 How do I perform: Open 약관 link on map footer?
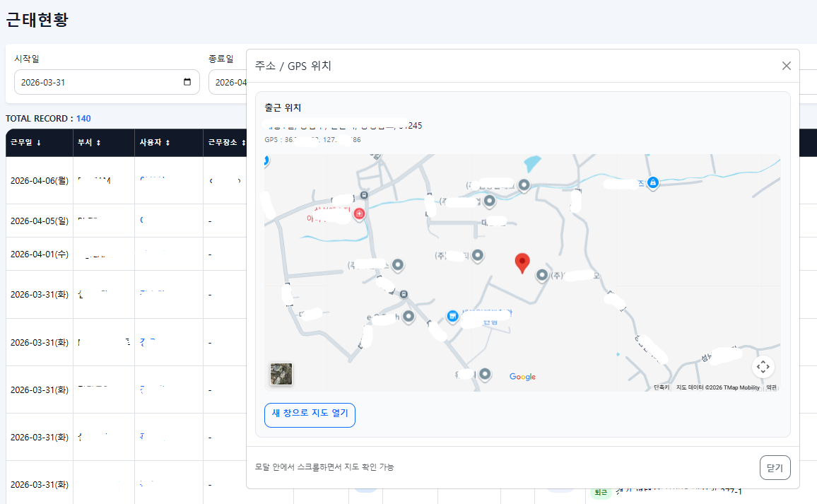771,387
